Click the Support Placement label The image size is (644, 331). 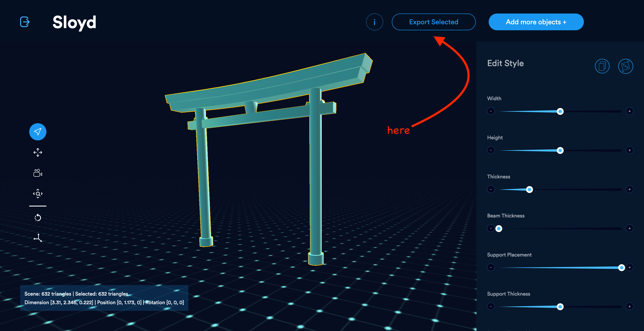point(509,255)
